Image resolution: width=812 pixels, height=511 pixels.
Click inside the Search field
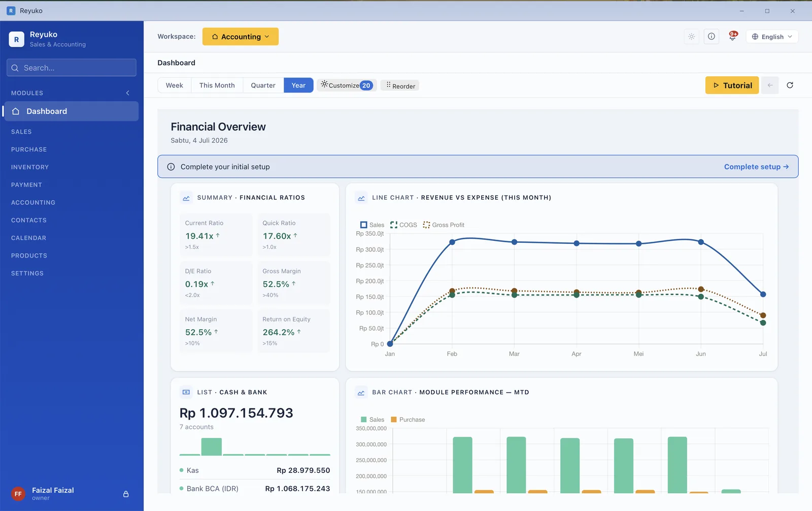(72, 68)
